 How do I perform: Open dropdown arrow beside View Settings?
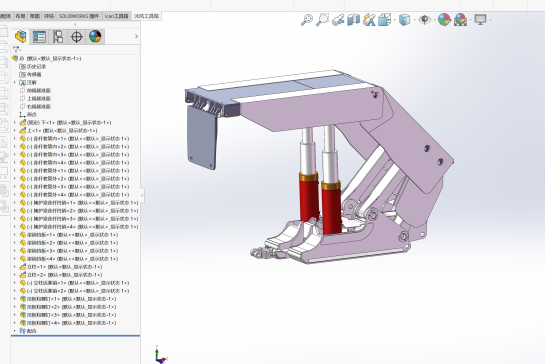pos(490,20)
